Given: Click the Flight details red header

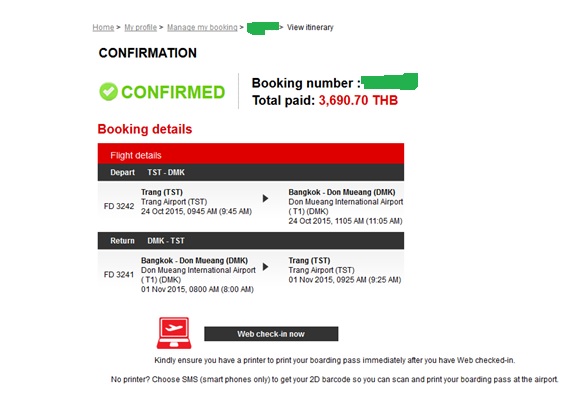Looking at the screenshot, I should tap(251, 154).
